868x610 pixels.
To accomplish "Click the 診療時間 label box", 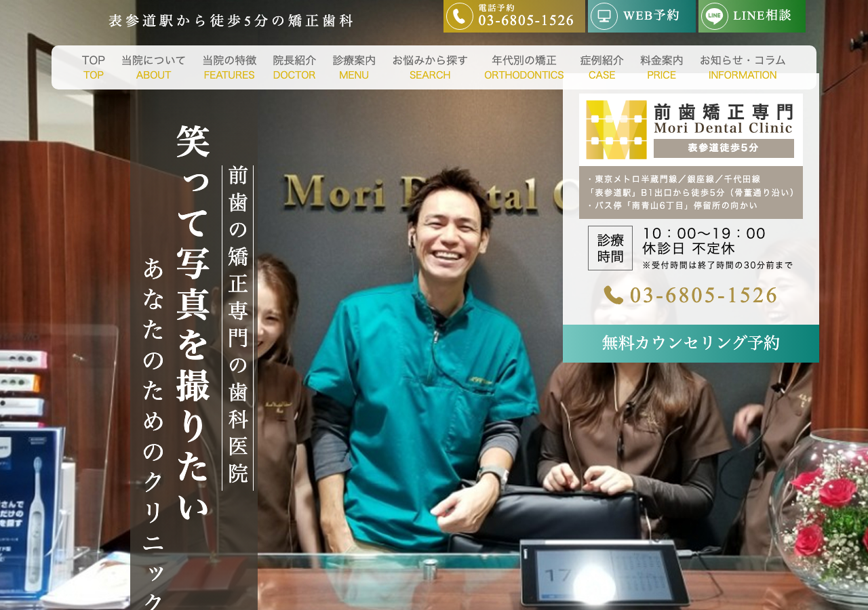I will click(x=610, y=248).
